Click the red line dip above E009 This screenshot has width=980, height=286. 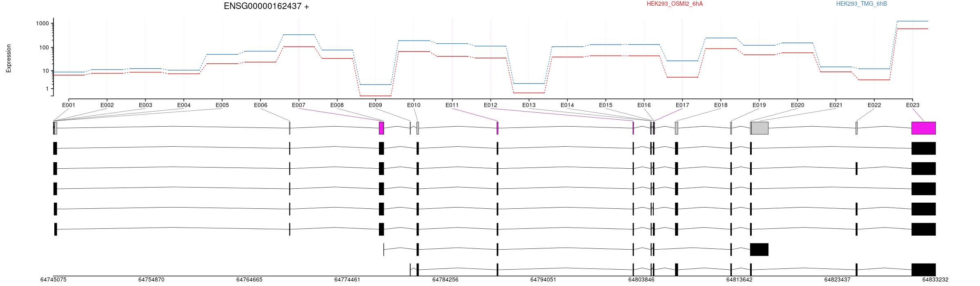(x=375, y=96)
